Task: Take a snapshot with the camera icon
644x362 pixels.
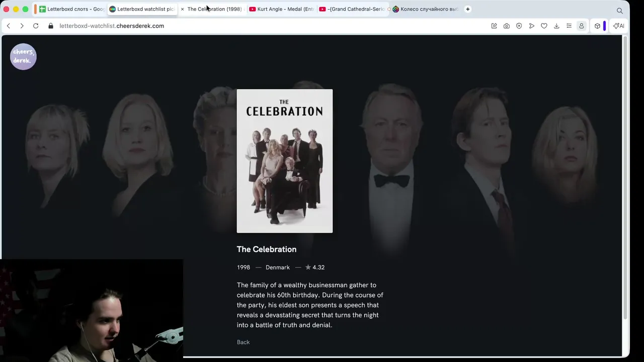Action: (507, 26)
